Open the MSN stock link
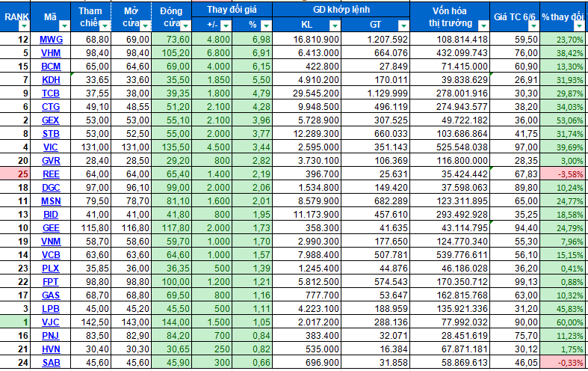Screen dimensions: 588x371 click(x=51, y=201)
